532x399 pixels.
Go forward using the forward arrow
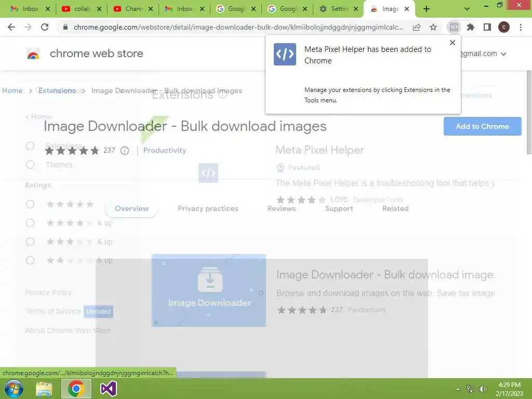click(x=28, y=27)
